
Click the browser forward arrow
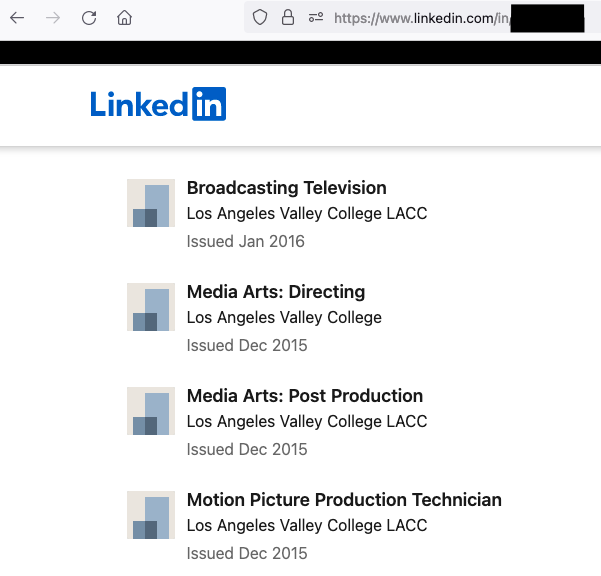(53, 18)
